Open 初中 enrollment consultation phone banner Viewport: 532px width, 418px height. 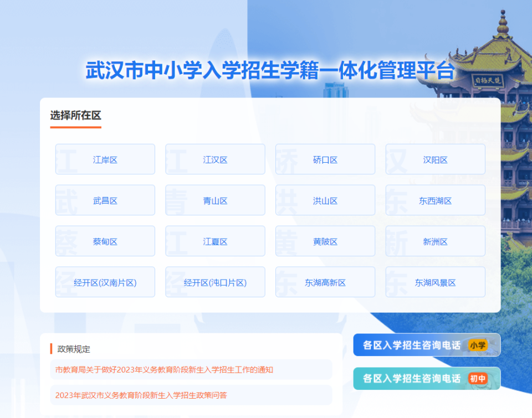[426, 379]
